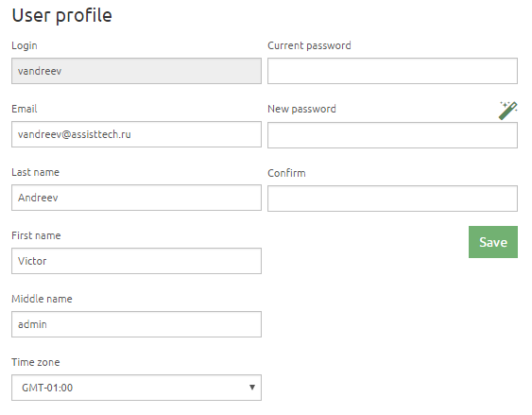
Task: Click the First name label
Action: click(36, 235)
